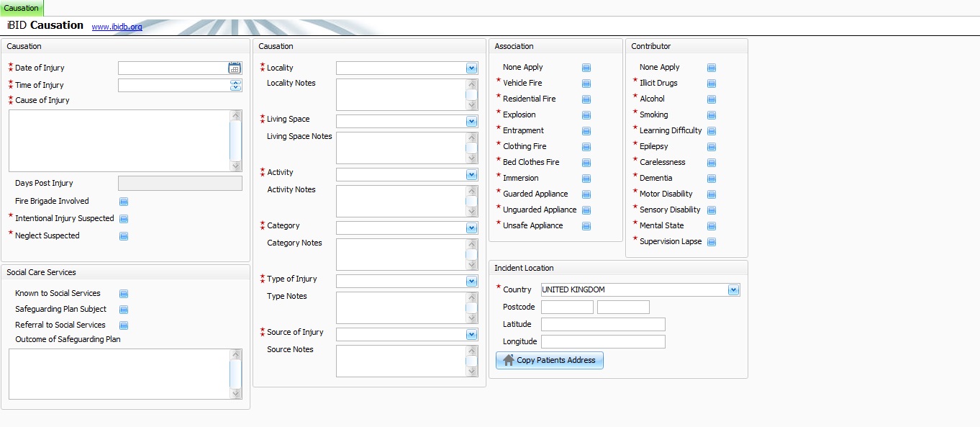This screenshot has width=980, height=427.
Task: Toggle the Fire Brigade Involved indicator
Action: point(124,202)
